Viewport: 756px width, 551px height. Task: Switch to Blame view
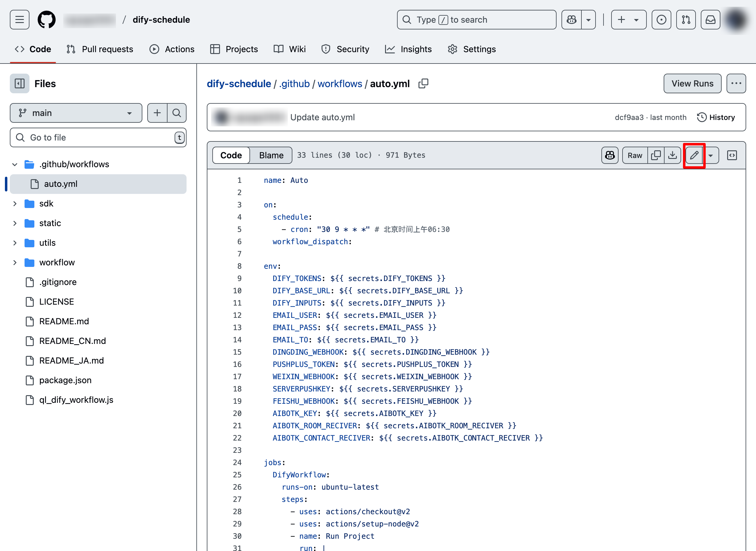pyautogui.click(x=271, y=155)
